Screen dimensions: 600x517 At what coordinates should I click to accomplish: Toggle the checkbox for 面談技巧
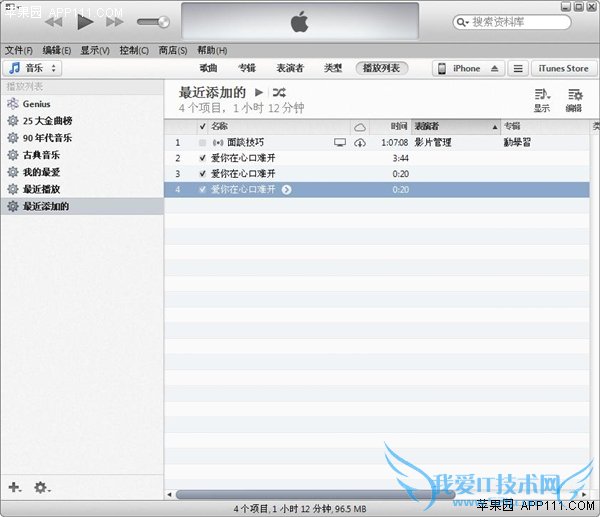point(202,143)
